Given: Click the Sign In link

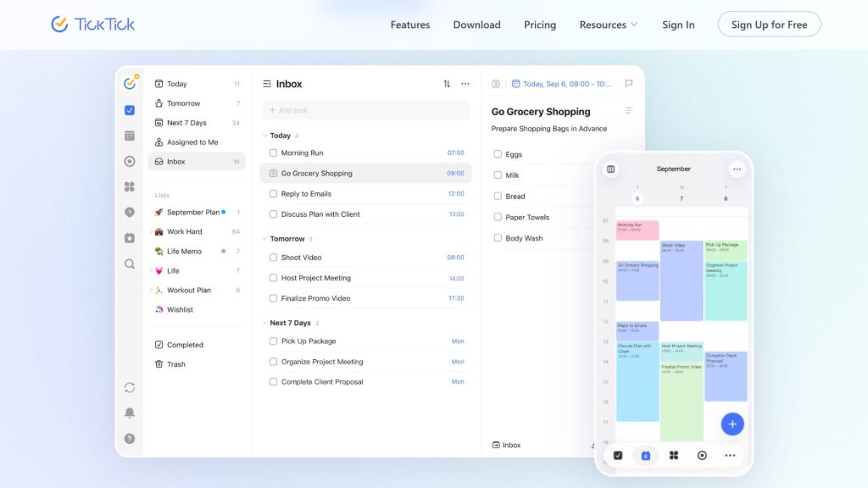Looking at the screenshot, I should [678, 25].
